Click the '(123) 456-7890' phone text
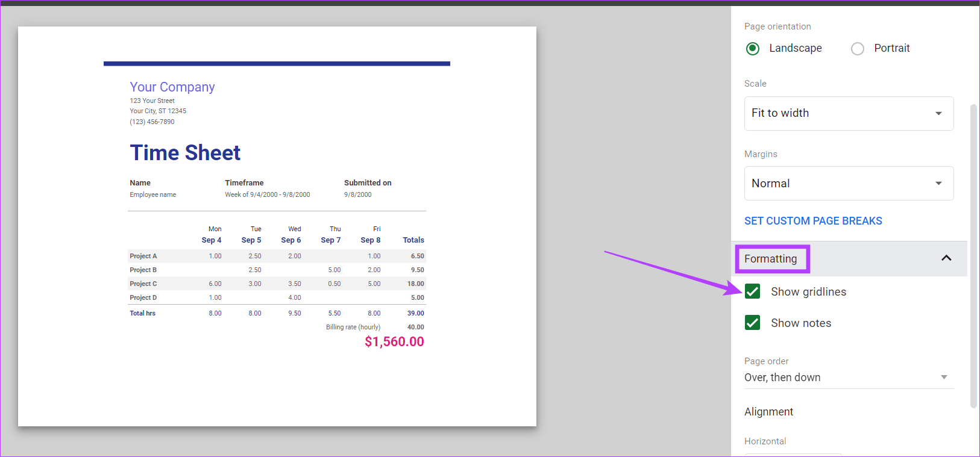 (152, 122)
